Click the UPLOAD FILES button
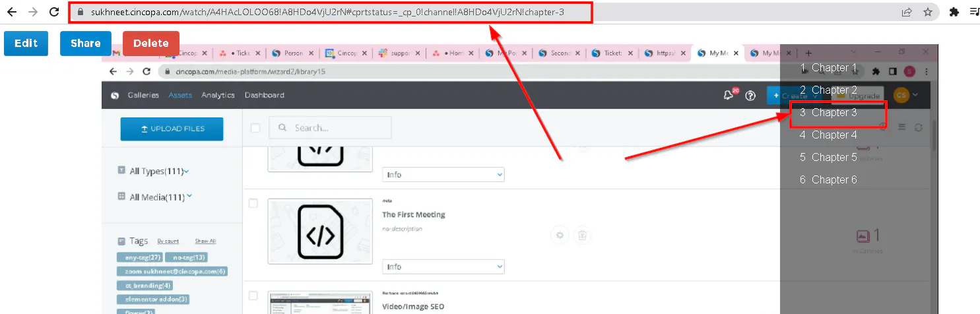 click(x=172, y=129)
